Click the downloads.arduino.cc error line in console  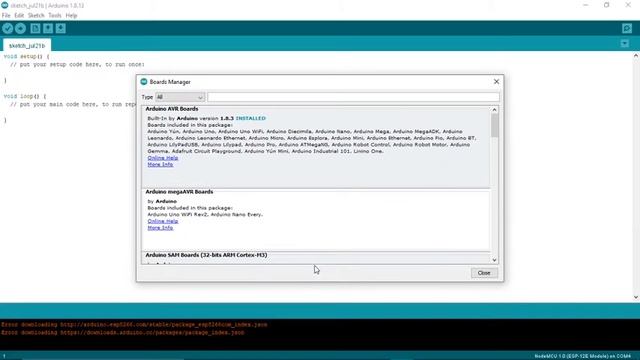coord(122,333)
